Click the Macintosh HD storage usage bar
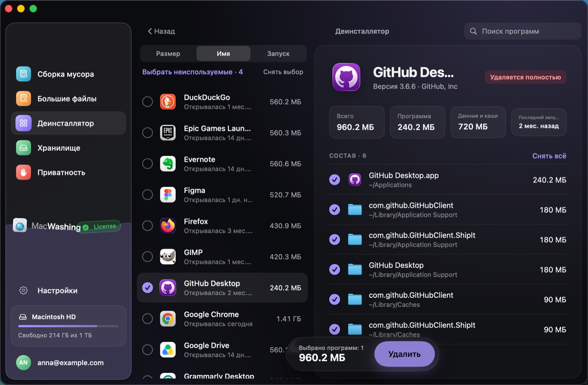 pyautogui.click(x=68, y=326)
